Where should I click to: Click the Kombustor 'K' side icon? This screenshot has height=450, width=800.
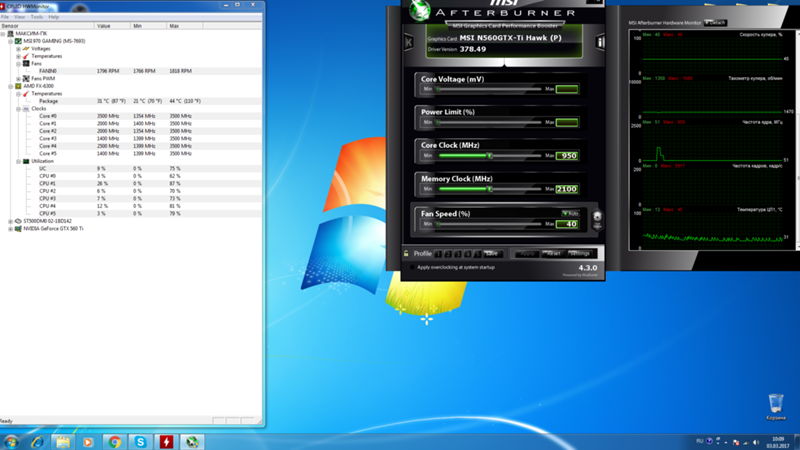coord(408,43)
